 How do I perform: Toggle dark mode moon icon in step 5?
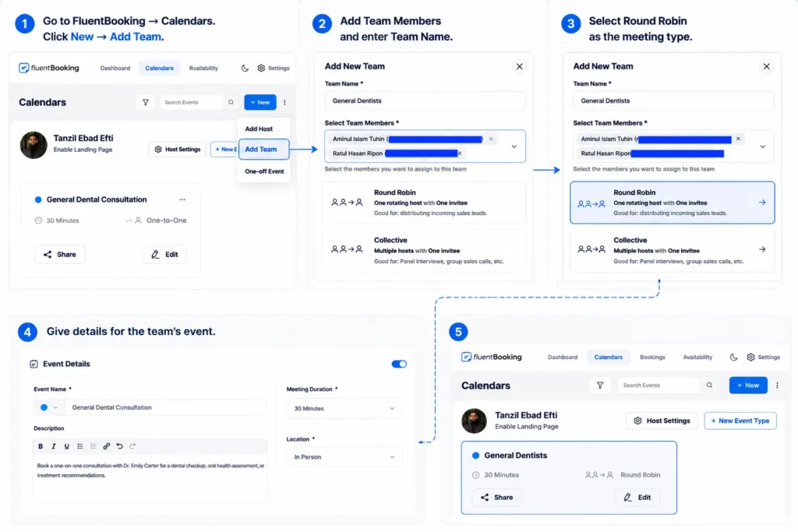click(733, 357)
